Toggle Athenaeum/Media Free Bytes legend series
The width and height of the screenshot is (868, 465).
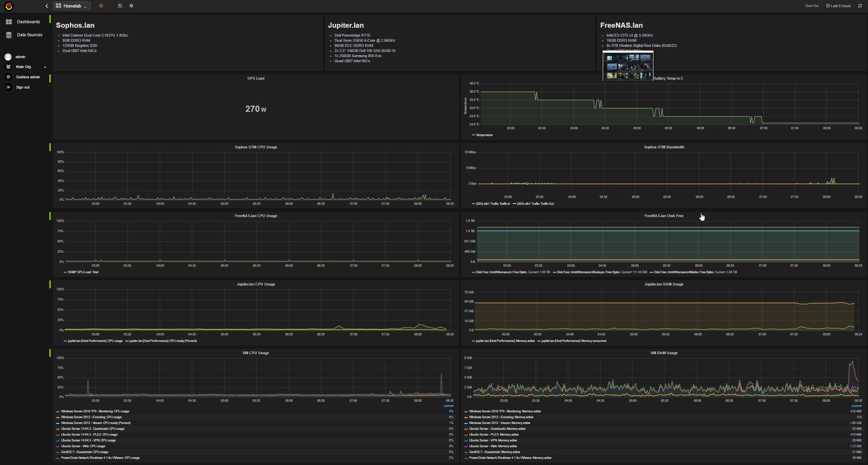click(683, 272)
